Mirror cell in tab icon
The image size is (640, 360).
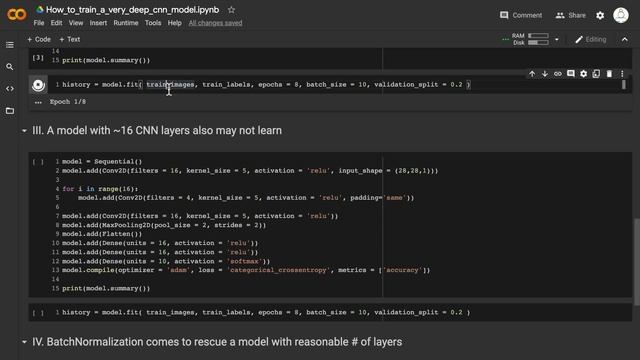[x=596, y=74]
